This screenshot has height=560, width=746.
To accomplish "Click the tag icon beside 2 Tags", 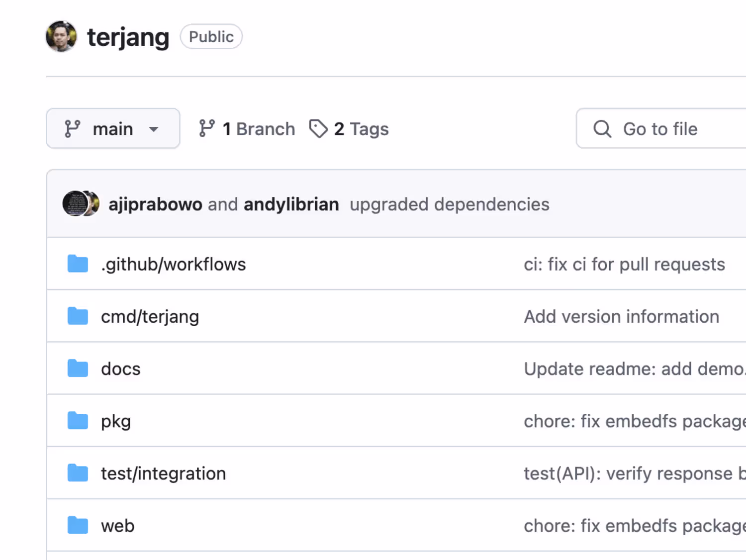I will [318, 129].
